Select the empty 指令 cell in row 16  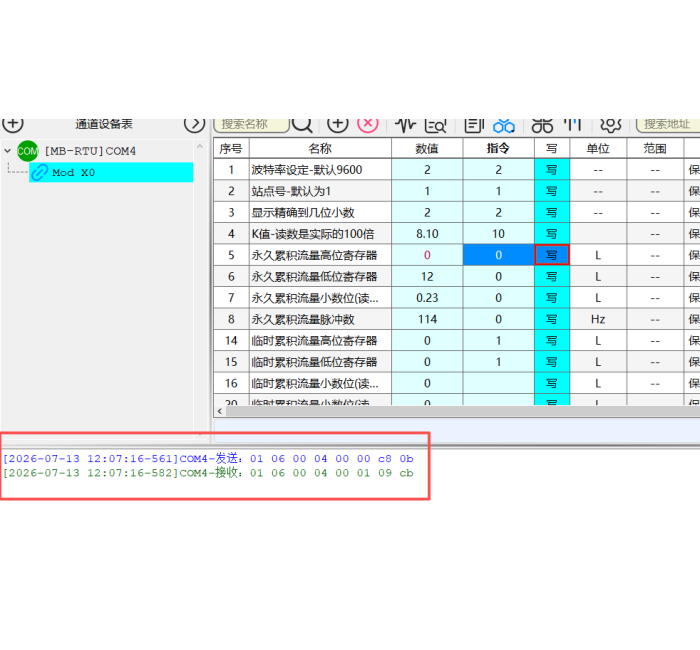click(x=498, y=383)
